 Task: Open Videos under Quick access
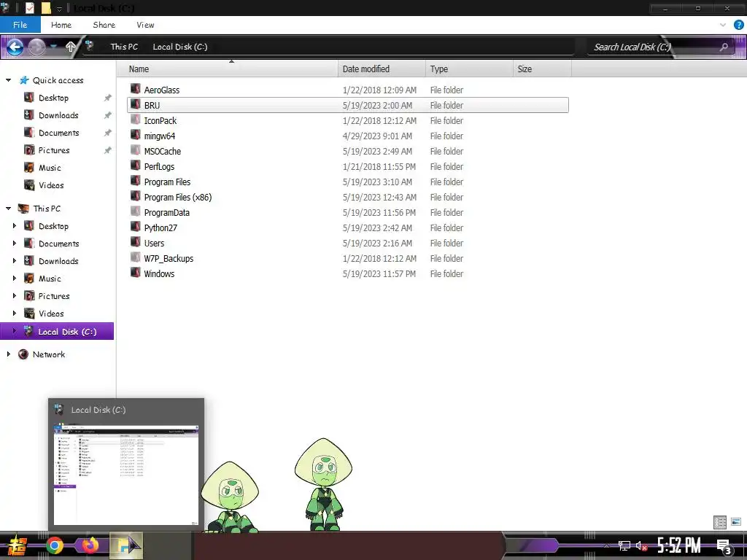tap(51, 185)
